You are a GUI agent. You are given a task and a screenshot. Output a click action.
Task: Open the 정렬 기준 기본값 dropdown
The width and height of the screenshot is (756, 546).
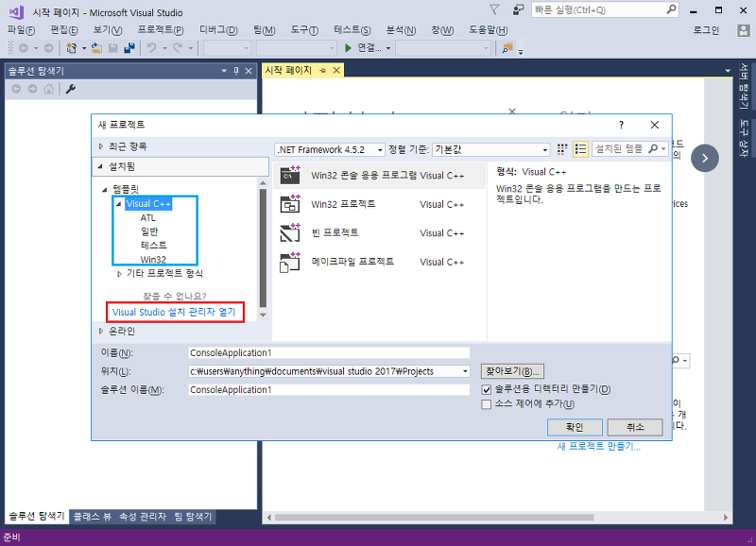point(490,150)
